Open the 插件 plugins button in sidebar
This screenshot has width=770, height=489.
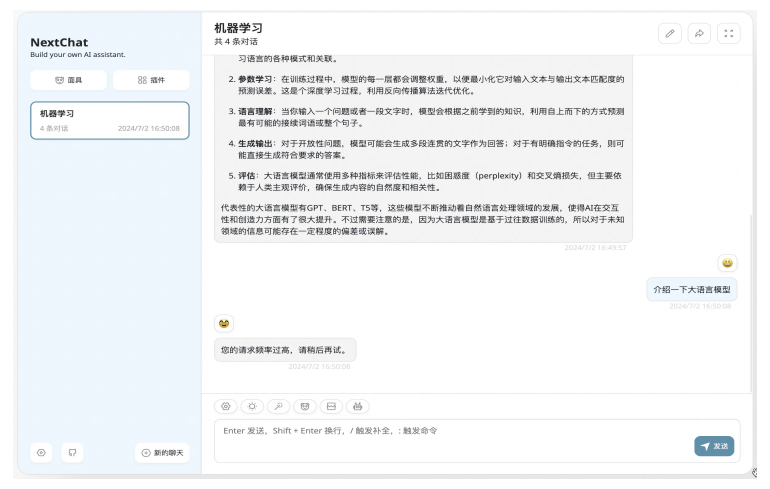coord(151,80)
